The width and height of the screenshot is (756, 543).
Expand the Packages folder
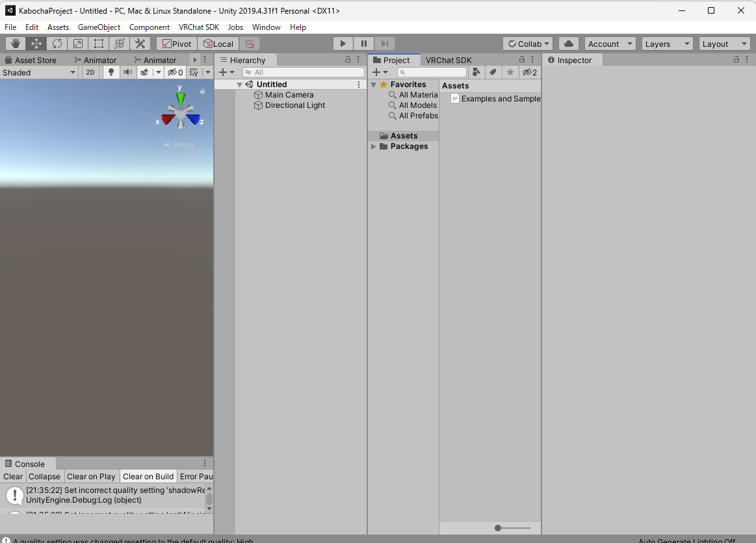pos(374,146)
